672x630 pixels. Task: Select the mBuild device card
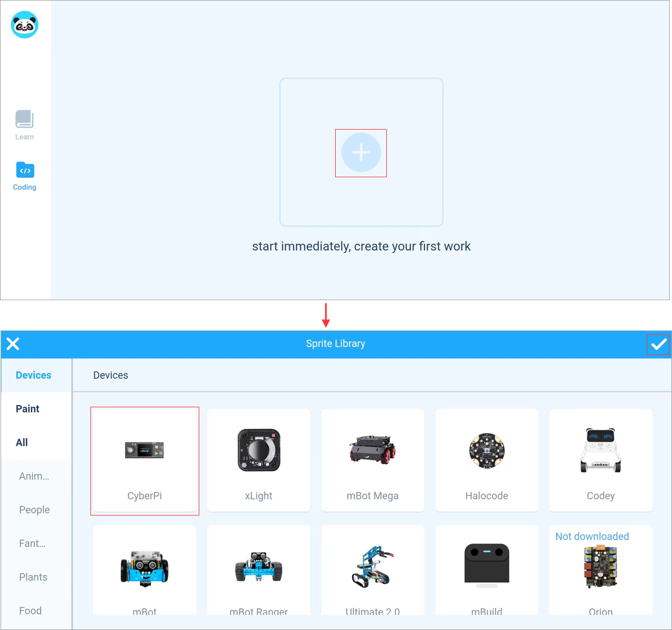486,570
